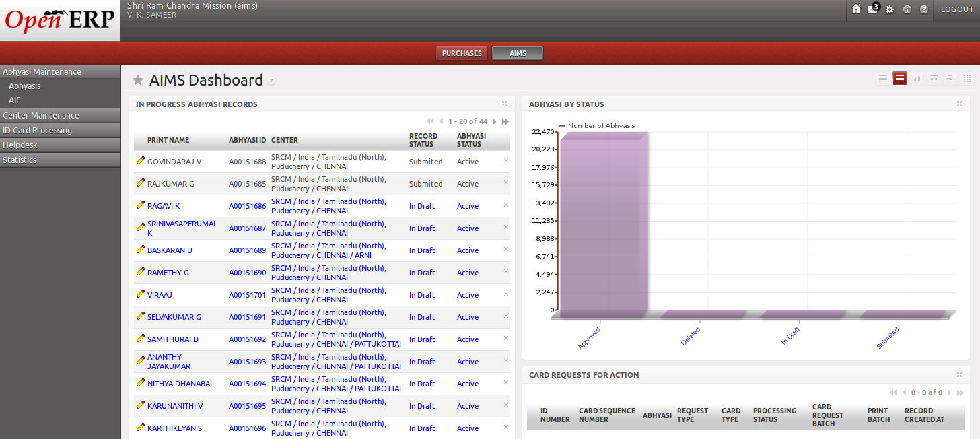Collapse Abhyasi Maintenance menu section

(61, 71)
